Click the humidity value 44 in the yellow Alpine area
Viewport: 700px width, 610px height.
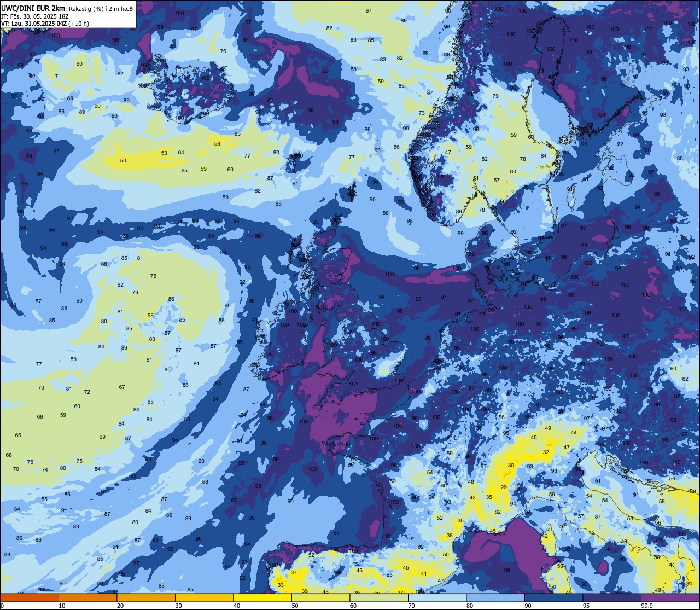[574, 432]
